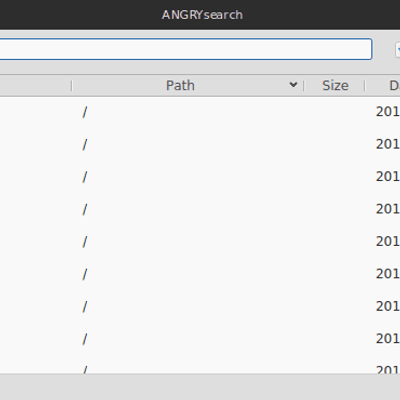Screen dimensions: 400x400
Task: Select the fourth result row's path
Action: 85,210
